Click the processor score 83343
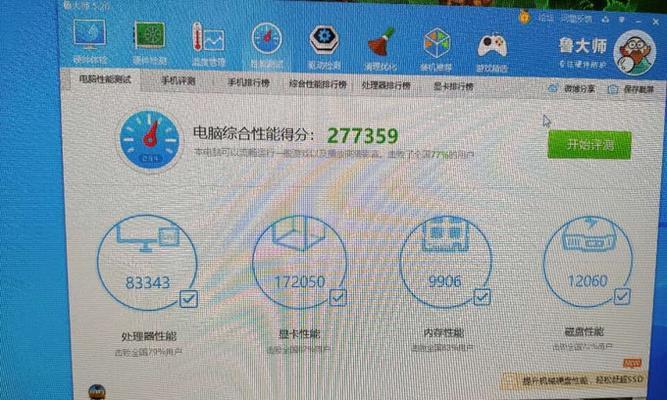 point(148,282)
